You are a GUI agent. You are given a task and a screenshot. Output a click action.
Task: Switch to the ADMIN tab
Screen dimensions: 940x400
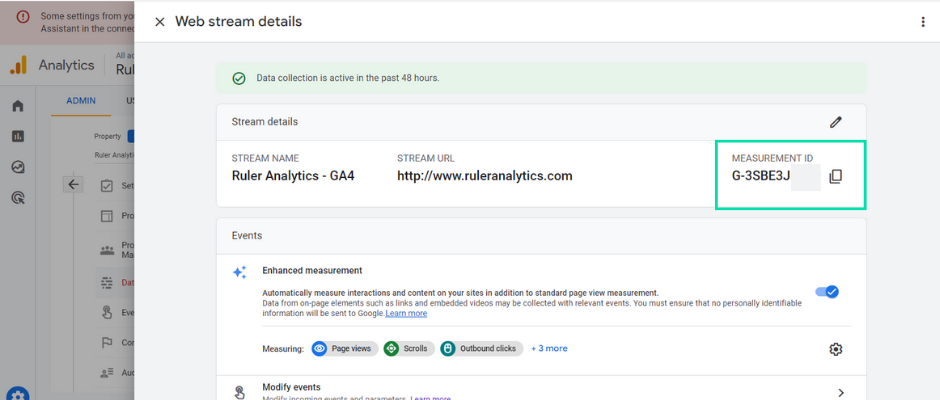click(81, 101)
